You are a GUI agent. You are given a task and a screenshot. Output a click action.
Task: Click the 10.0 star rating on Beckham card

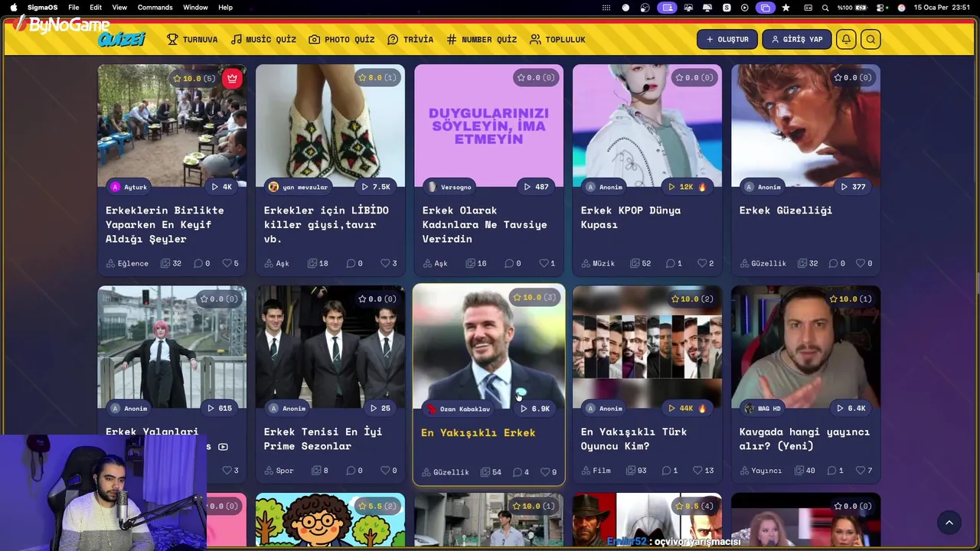point(534,298)
